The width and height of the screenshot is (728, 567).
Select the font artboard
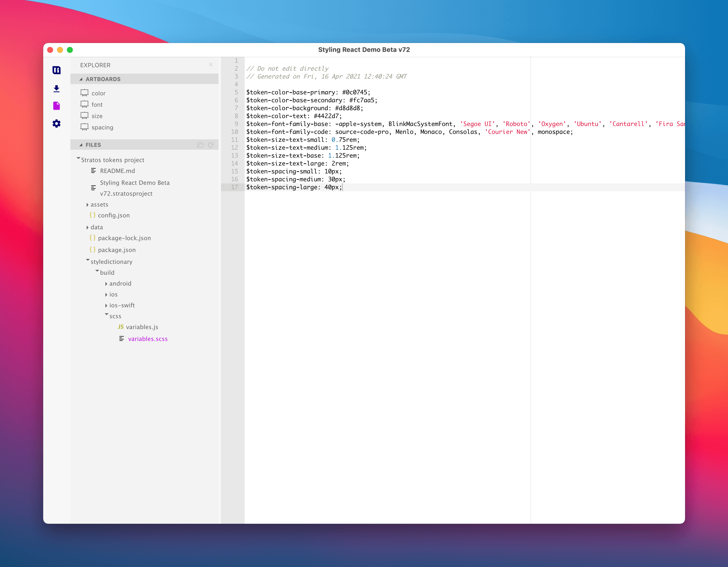(97, 105)
